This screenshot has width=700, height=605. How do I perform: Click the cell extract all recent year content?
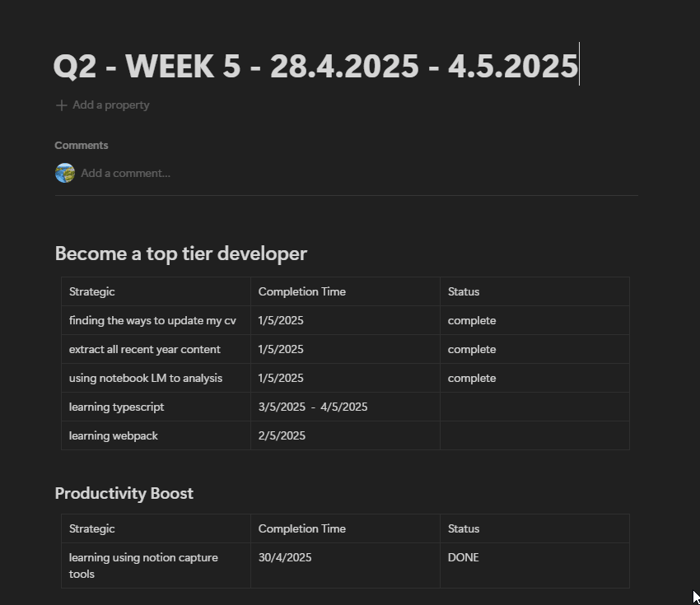point(144,349)
